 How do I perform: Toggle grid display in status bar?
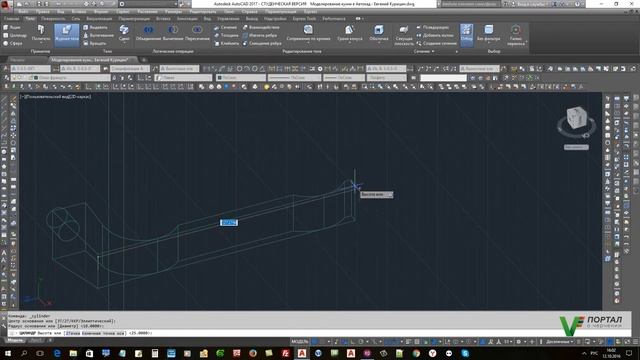[x=315, y=341]
